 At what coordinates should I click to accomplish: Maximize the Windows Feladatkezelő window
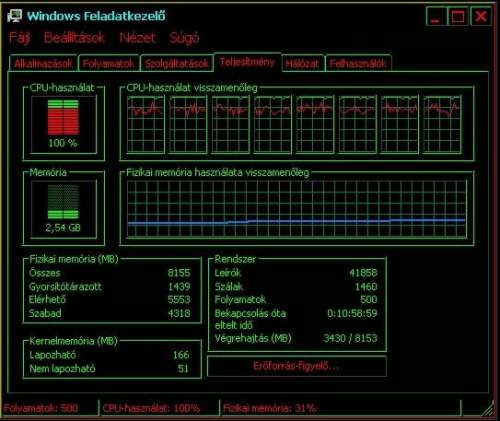pyautogui.click(x=458, y=16)
